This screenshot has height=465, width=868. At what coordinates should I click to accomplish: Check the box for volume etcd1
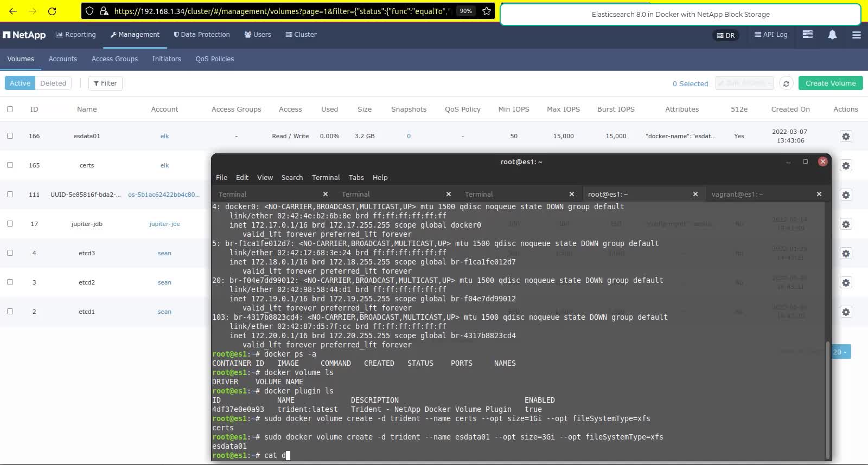click(10, 311)
